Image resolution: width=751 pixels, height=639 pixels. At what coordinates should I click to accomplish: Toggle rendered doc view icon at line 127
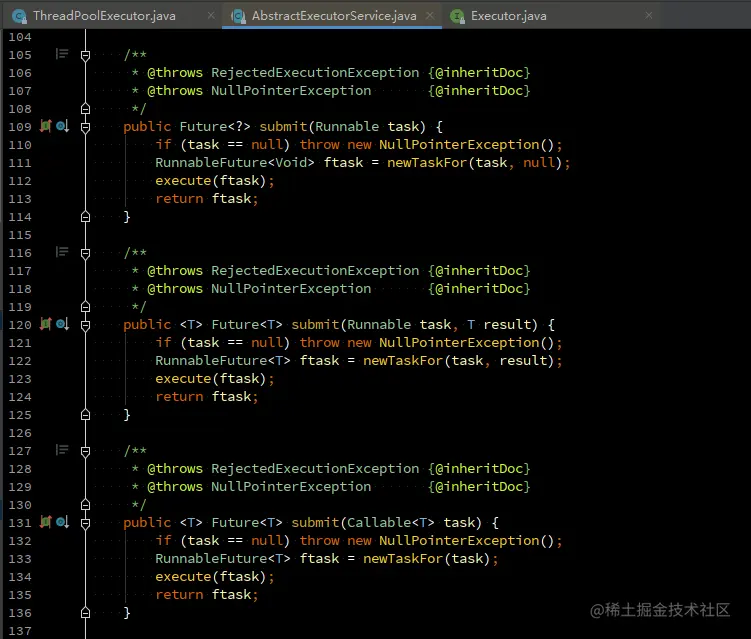coord(62,449)
